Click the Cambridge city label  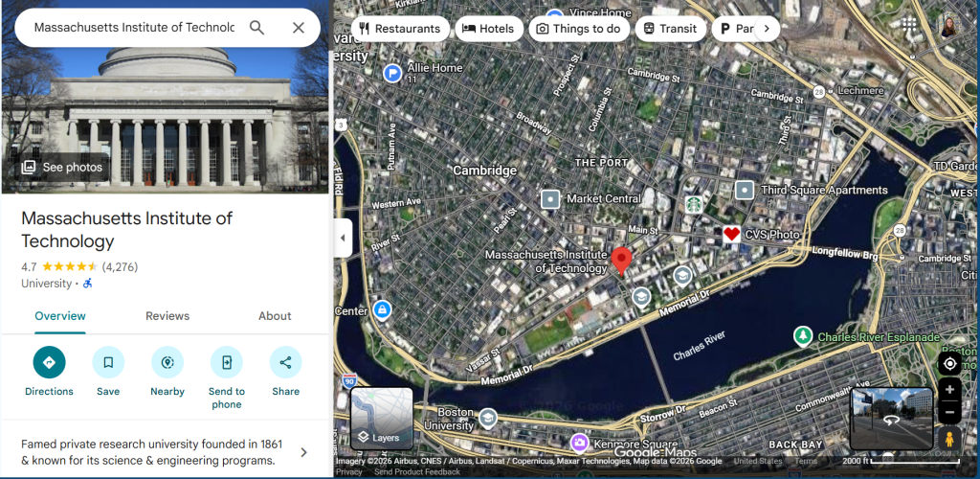pyautogui.click(x=485, y=171)
